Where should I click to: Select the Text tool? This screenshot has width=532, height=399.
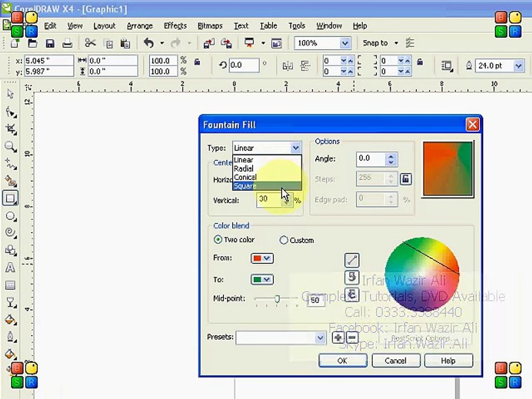[x=11, y=268]
